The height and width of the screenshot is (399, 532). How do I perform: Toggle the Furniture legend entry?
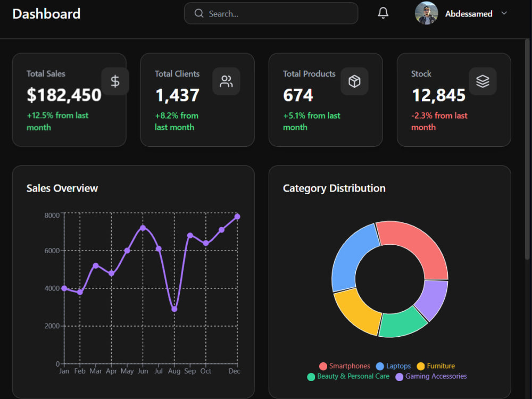436,366
